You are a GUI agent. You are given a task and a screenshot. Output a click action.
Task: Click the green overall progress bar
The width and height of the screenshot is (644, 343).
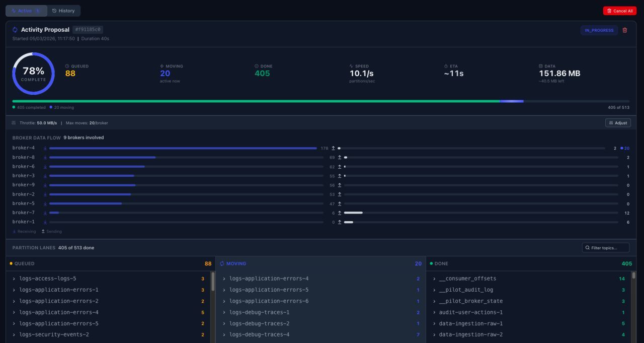tap(256, 101)
